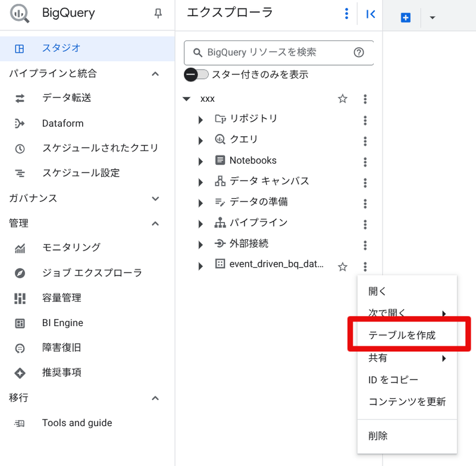Image resolution: width=476 pixels, height=466 pixels.
Task: Open more actions for リポジトリ
Action: (365, 121)
